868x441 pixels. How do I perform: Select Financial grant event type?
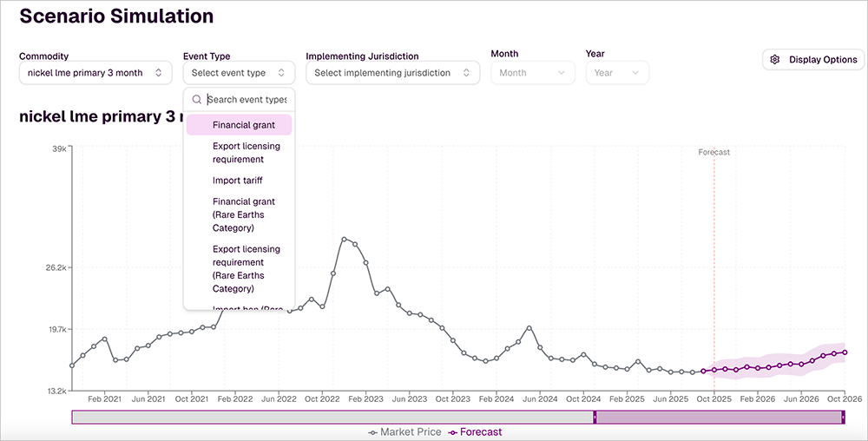pos(244,125)
